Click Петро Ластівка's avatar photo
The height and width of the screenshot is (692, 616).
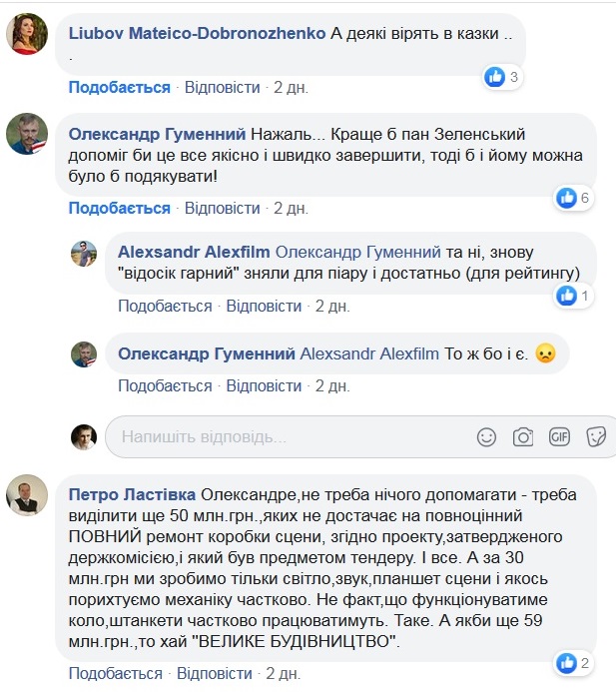coord(27,496)
